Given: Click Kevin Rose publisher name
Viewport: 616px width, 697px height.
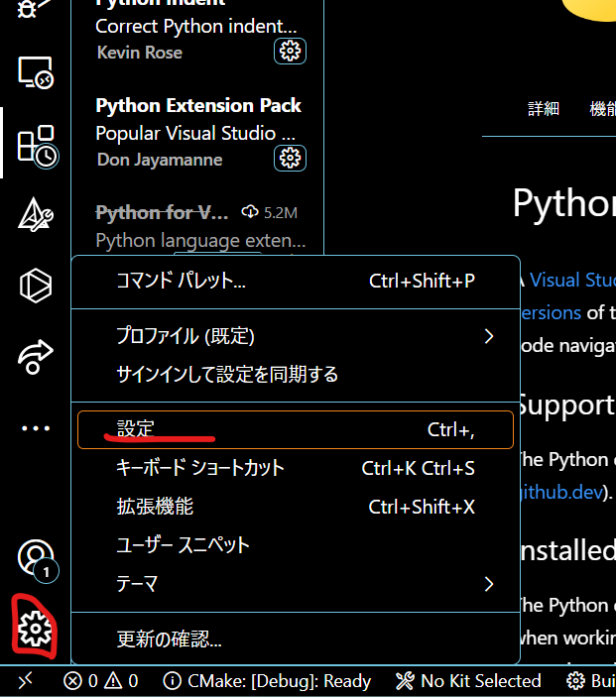Looking at the screenshot, I should coord(140,53).
